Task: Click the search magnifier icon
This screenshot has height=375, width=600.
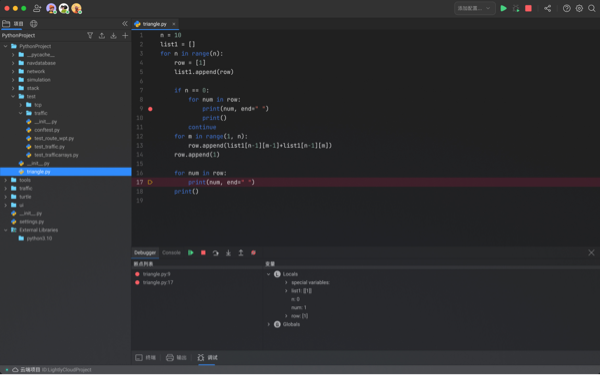Action: pos(592,8)
